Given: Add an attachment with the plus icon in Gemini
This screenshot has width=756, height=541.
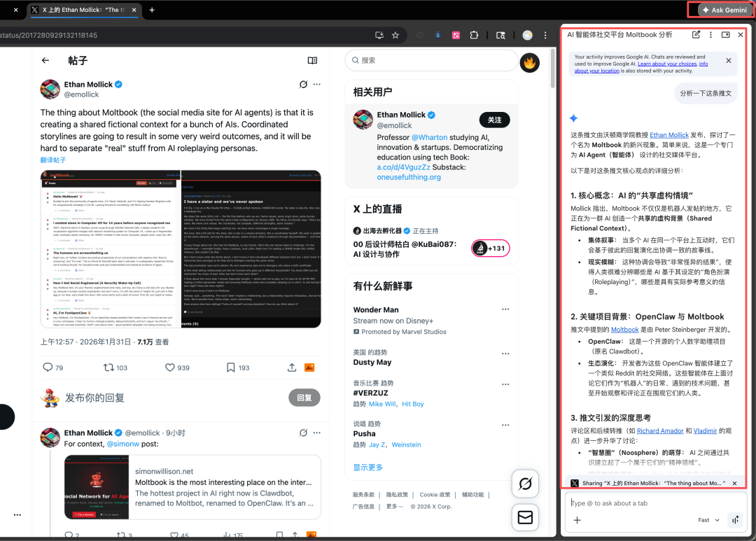Looking at the screenshot, I should pyautogui.click(x=577, y=520).
